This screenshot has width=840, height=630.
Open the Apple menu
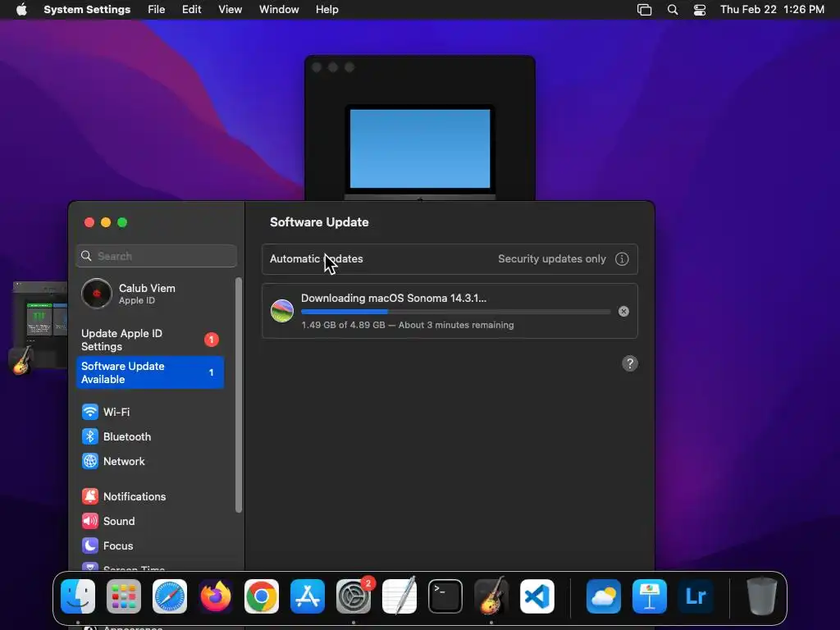pyautogui.click(x=21, y=10)
